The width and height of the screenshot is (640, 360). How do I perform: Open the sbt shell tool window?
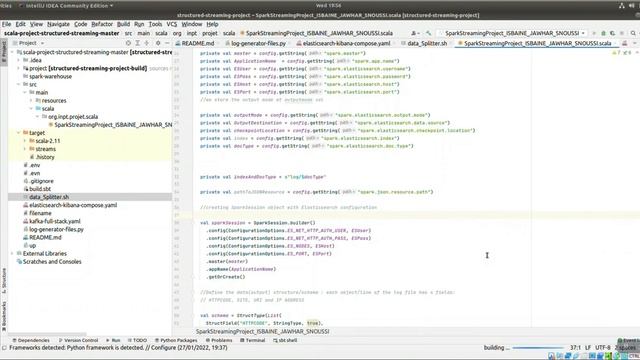[x=285, y=340]
